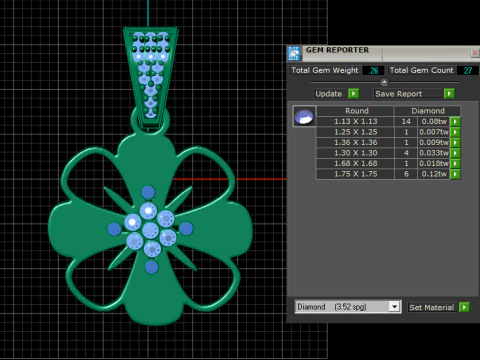Click the Total Gem Count label
This screenshot has width=480, height=360.
[421, 70]
